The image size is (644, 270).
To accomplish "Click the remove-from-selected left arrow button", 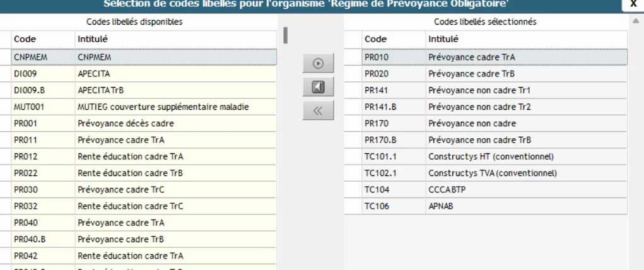I will coord(319,86).
